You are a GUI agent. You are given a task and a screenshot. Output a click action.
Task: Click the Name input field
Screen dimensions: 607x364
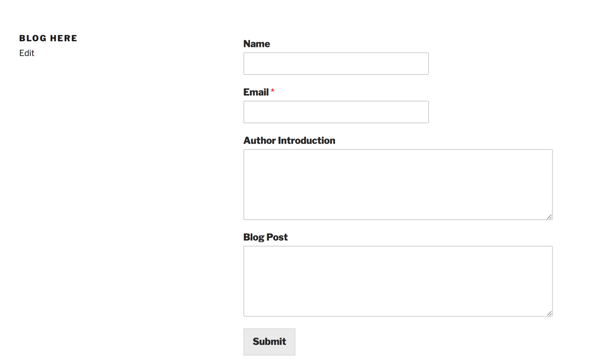tap(336, 64)
